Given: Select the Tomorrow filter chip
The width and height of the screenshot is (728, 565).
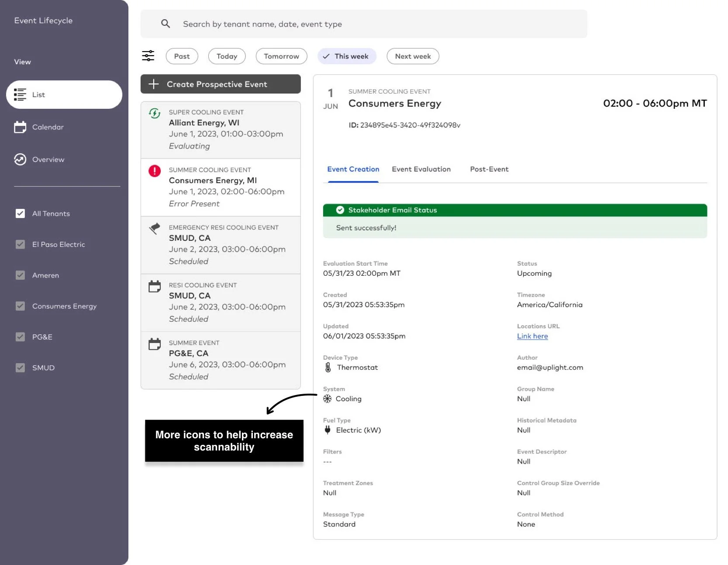Looking at the screenshot, I should [282, 56].
